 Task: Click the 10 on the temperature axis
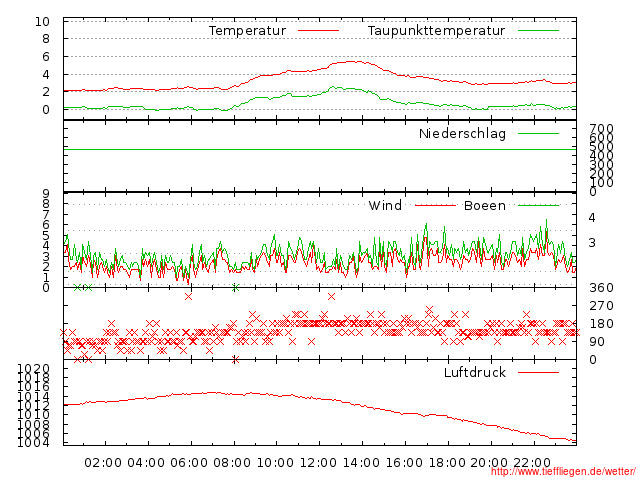42,22
